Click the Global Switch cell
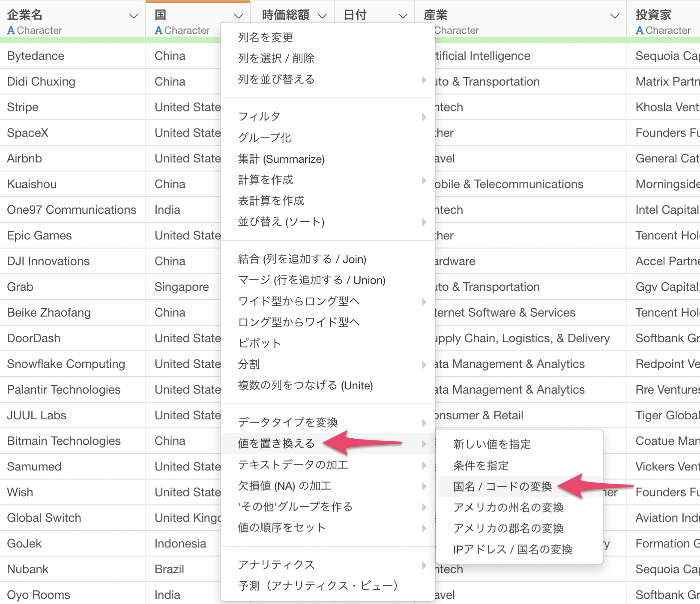This screenshot has width=700, height=604. point(73,518)
